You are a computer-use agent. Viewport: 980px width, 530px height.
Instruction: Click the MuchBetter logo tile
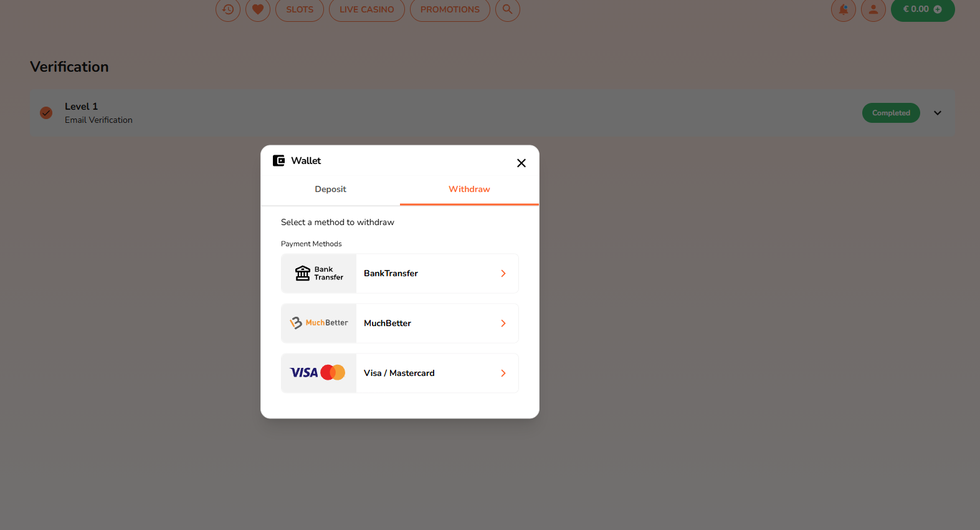319,323
